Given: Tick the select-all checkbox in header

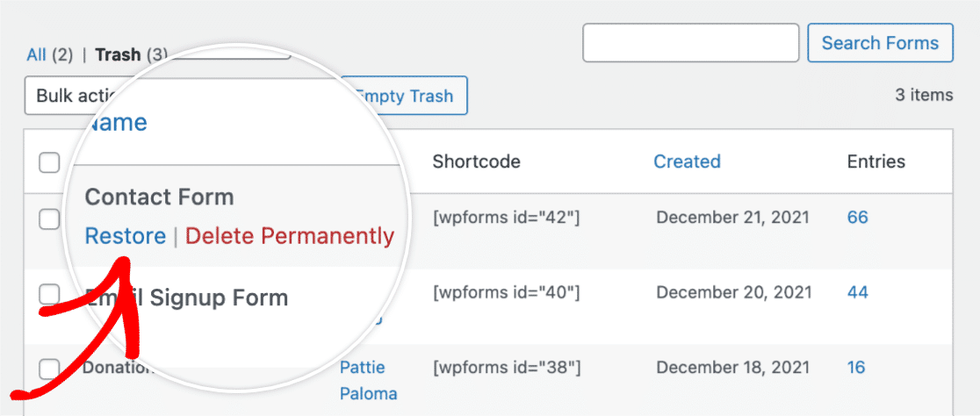Looking at the screenshot, I should pos(49,162).
